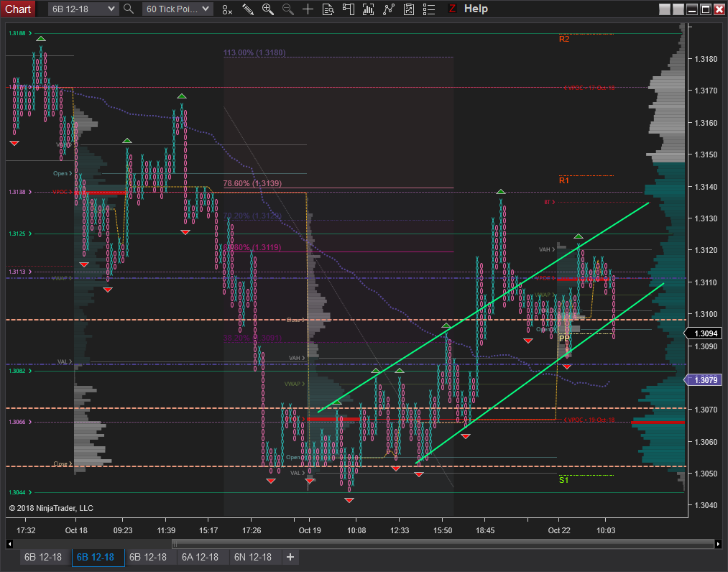Switch to the third 6B 12-18 tab
The height and width of the screenshot is (572, 728).
(x=148, y=557)
